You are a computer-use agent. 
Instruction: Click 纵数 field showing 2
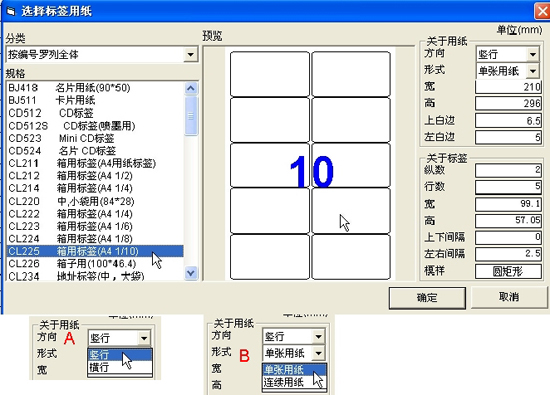(x=508, y=170)
